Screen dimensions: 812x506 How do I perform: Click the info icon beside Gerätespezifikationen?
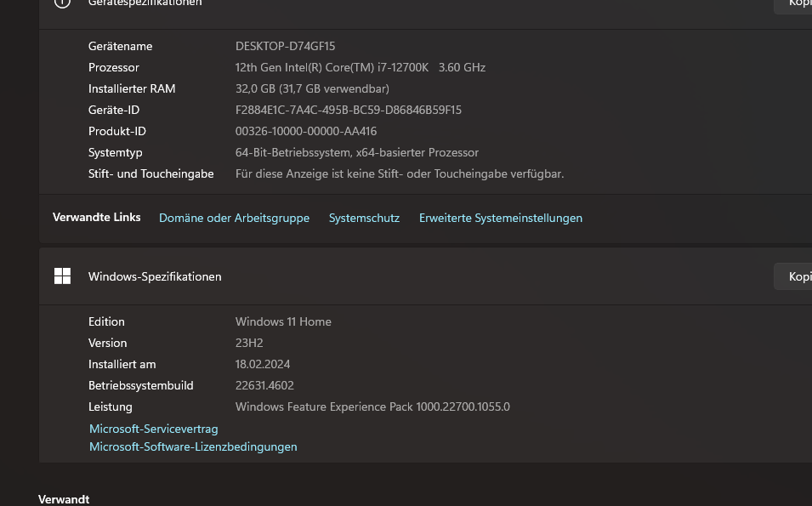(x=62, y=3)
